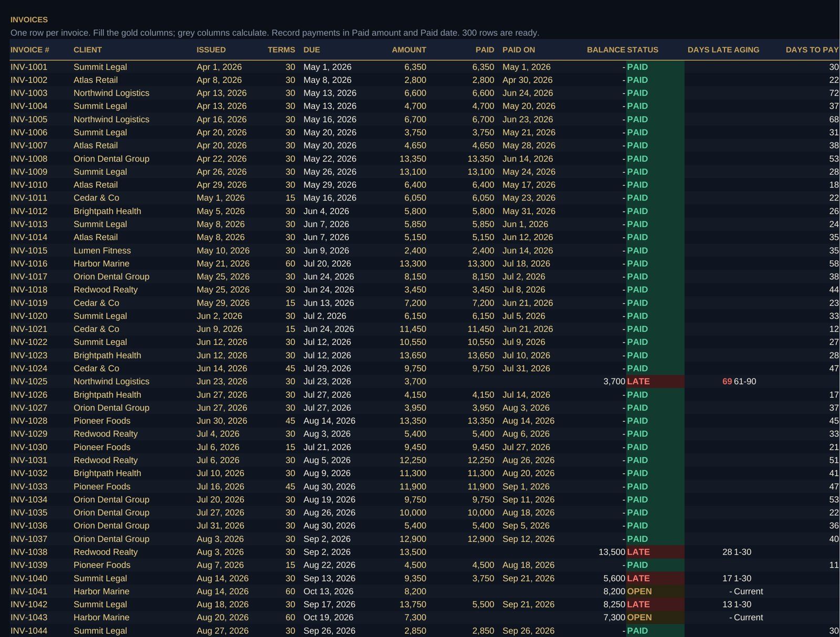Click amount 13,350 on INV-1008
The height and width of the screenshot is (637, 840).
[413, 158]
